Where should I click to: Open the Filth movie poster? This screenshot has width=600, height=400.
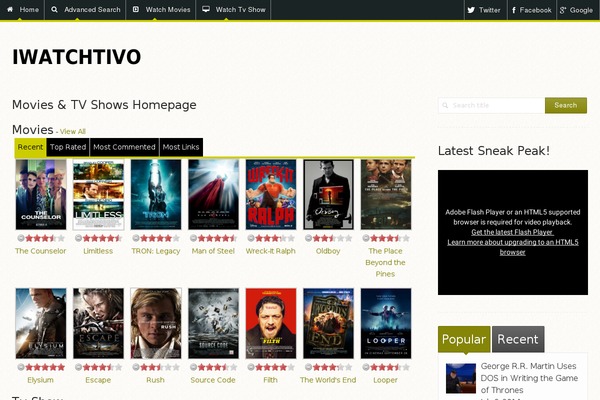(271, 323)
